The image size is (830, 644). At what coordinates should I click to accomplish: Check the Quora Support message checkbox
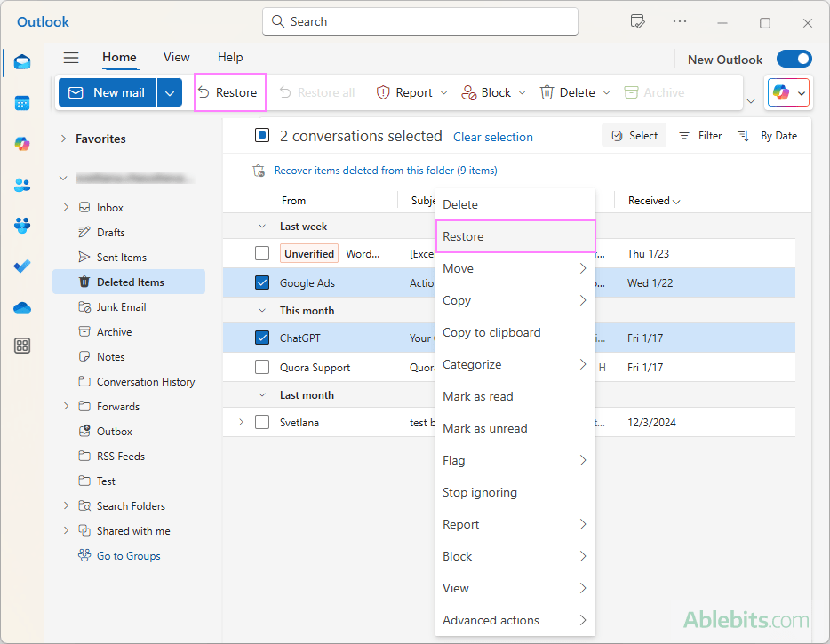(262, 367)
